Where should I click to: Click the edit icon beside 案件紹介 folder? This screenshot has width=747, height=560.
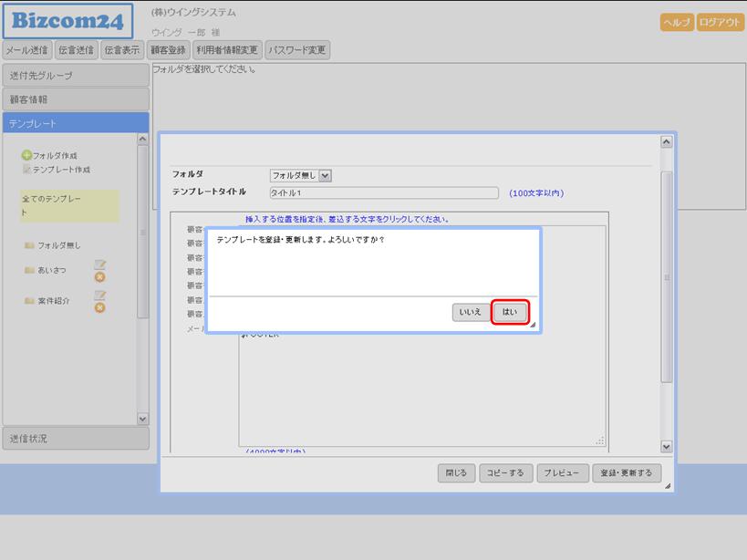(x=100, y=296)
